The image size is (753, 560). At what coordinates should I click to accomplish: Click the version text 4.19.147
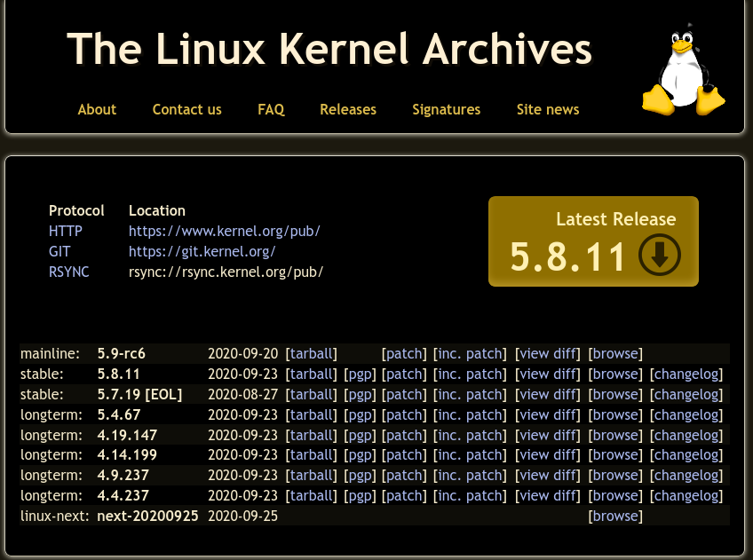[x=127, y=435]
